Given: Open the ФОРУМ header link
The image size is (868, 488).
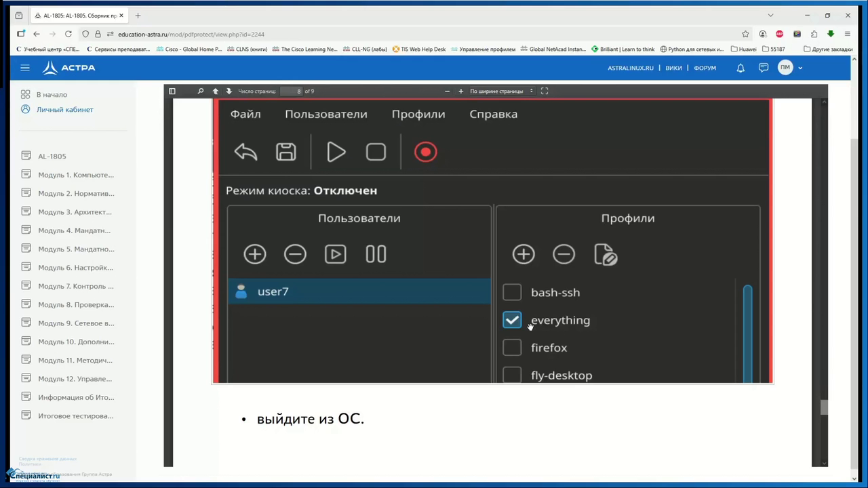Looking at the screenshot, I should point(705,68).
